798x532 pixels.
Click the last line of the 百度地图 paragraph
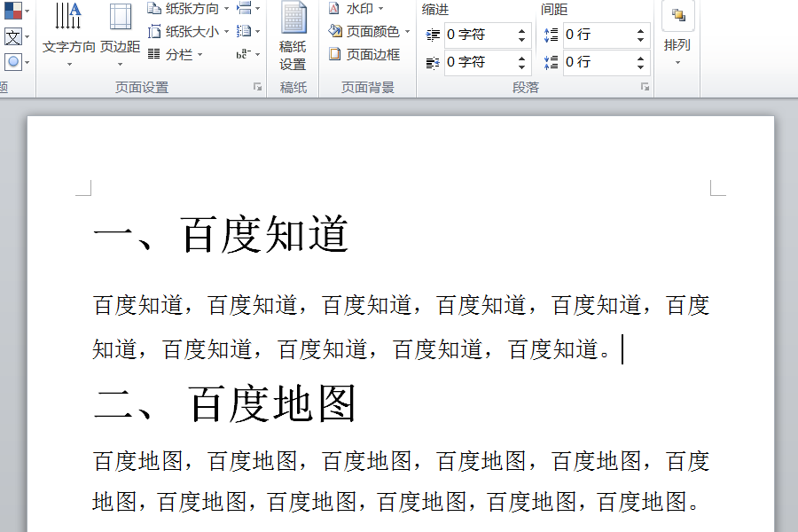[396, 502]
